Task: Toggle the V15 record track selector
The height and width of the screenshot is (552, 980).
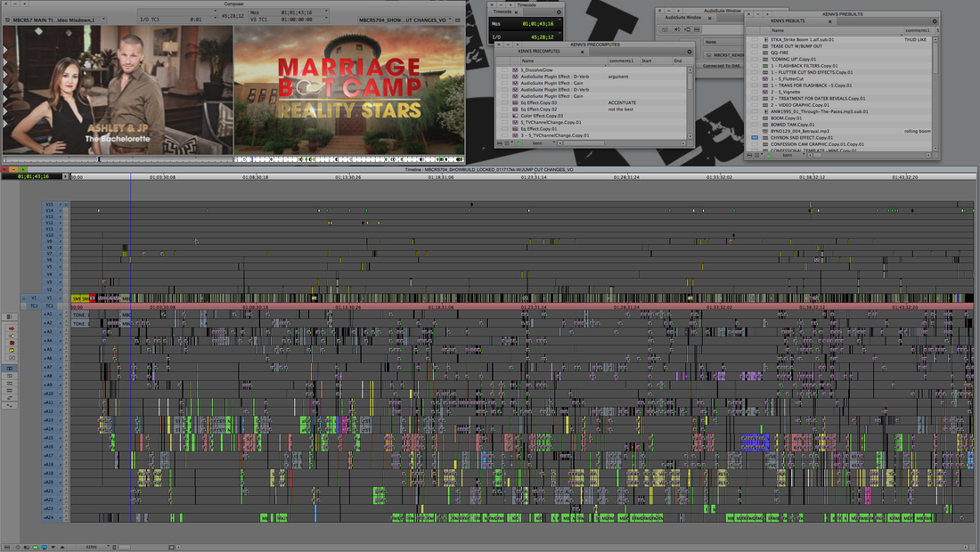Action: (x=49, y=204)
